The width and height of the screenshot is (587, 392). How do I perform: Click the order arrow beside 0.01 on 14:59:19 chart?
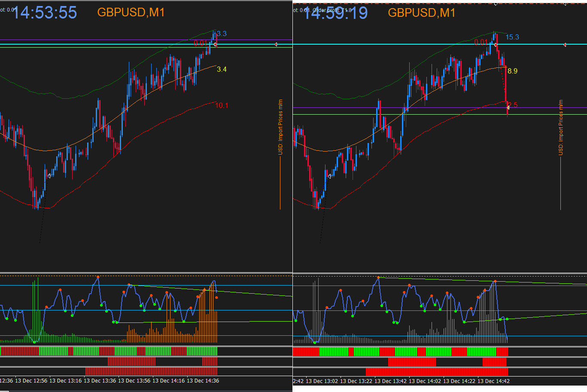coord(496,45)
